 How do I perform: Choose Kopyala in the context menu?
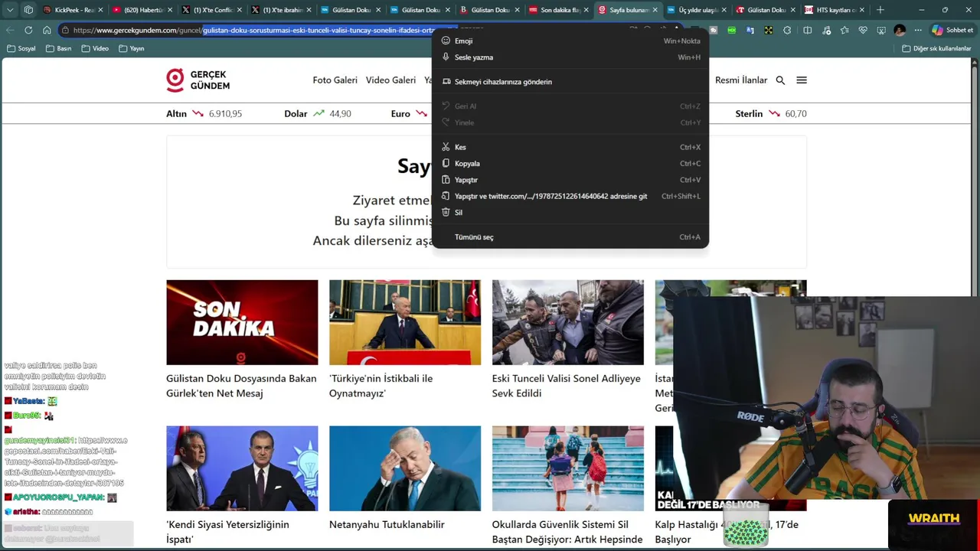[570, 164]
